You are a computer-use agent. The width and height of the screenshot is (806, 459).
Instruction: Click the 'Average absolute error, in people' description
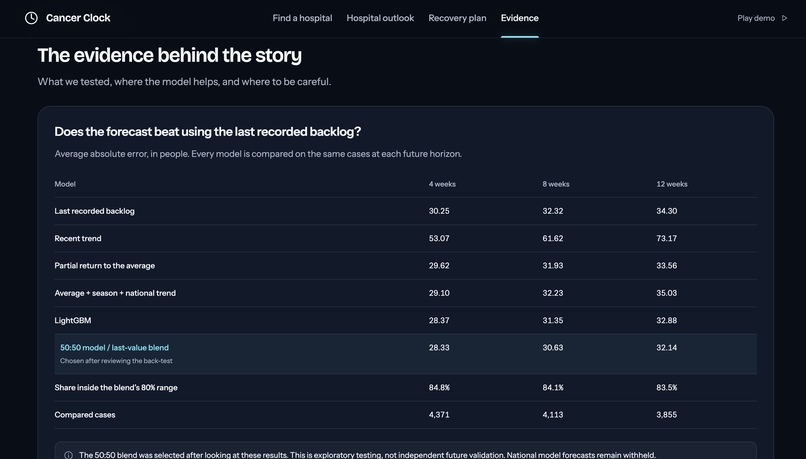(x=258, y=154)
